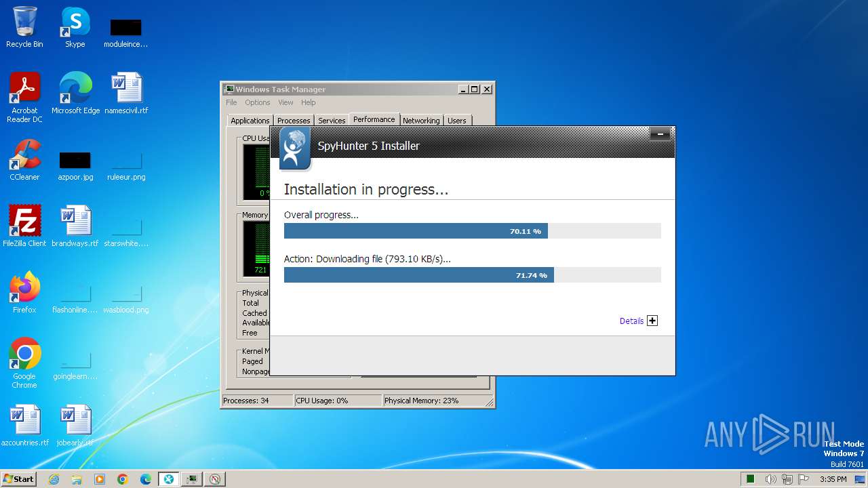Open File Explorer from taskbar
The width and height of the screenshot is (868, 488).
tap(77, 479)
